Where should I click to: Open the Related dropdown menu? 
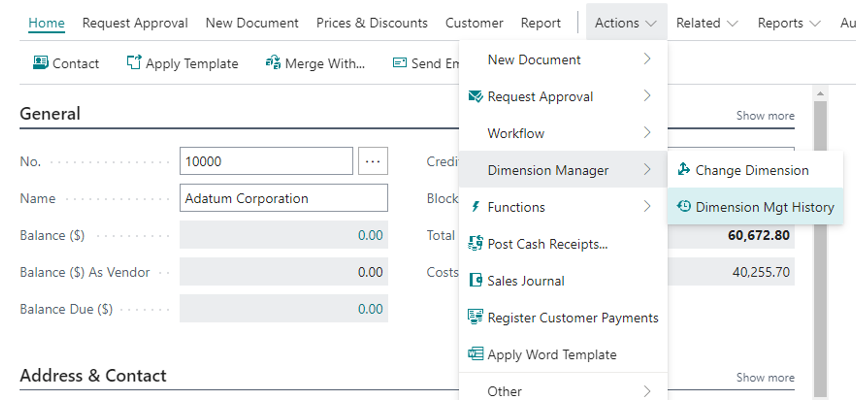706,23
